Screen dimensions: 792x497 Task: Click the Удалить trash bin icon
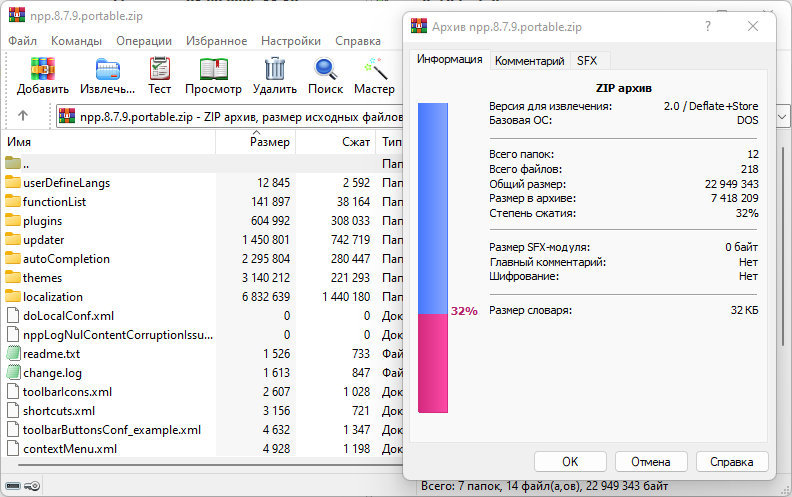click(x=275, y=69)
